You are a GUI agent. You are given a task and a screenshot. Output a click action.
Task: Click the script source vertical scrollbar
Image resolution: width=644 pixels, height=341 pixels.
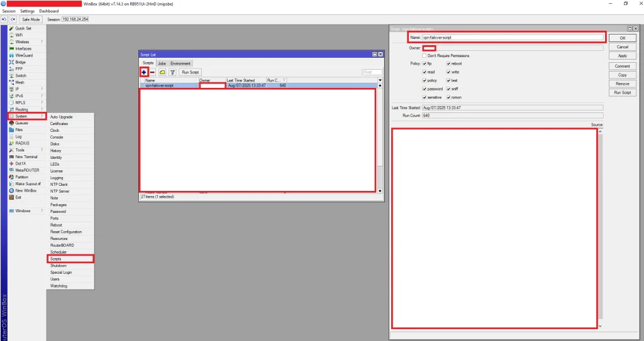(600, 226)
